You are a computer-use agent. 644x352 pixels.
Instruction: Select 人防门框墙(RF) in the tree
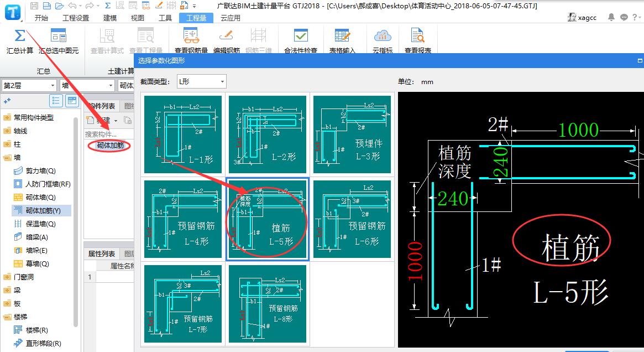(x=48, y=184)
